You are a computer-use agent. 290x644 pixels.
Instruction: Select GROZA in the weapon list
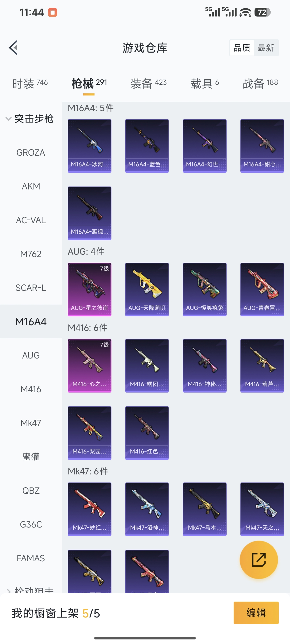point(31,153)
